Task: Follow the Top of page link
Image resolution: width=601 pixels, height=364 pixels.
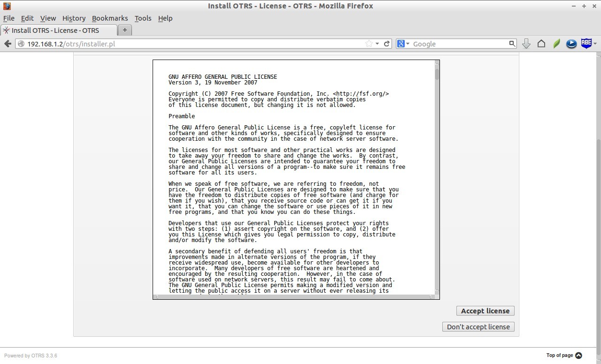Action: [564, 355]
